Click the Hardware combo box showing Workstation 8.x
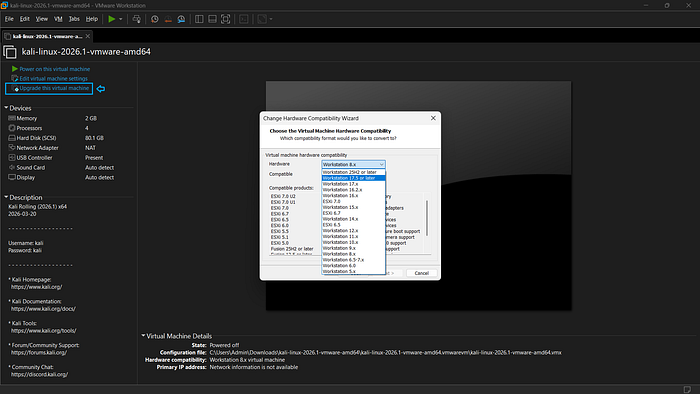700x394 pixels. tap(353, 164)
